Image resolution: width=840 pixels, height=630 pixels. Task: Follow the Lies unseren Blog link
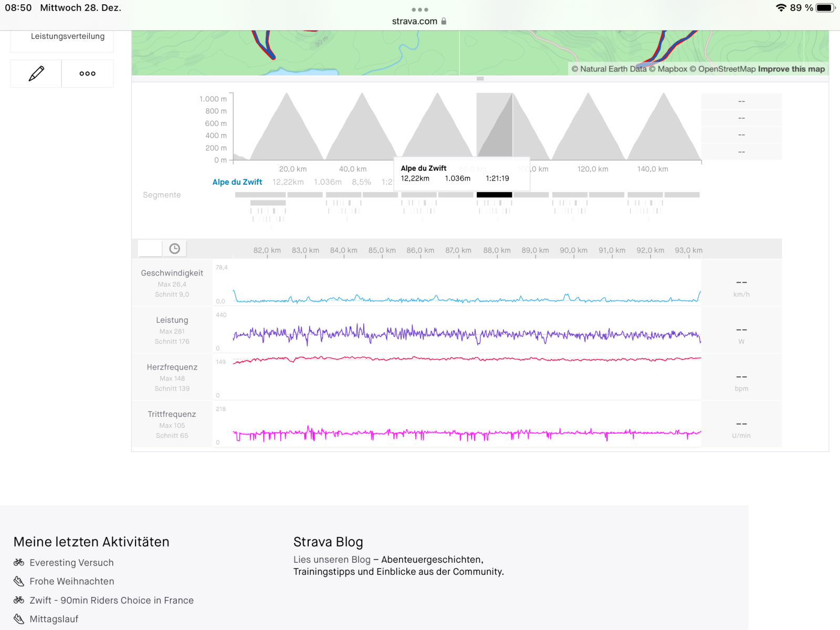coord(332,560)
